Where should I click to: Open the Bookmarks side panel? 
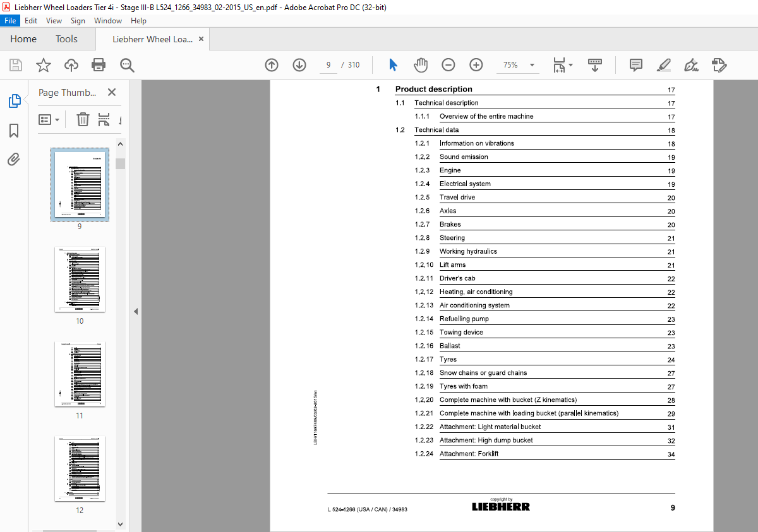pyautogui.click(x=14, y=131)
